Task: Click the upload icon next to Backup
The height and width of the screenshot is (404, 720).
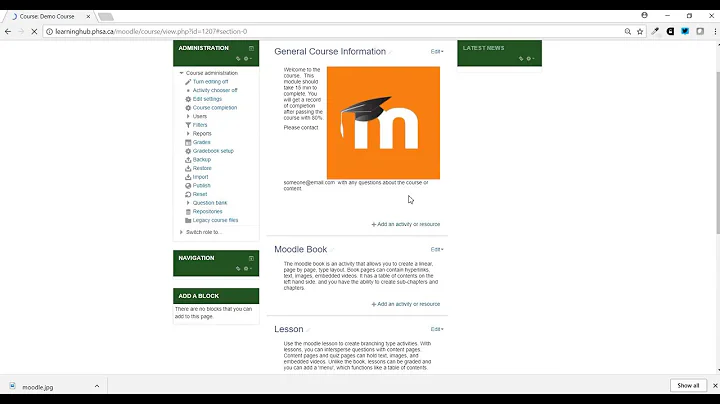Action: pyautogui.click(x=188, y=160)
